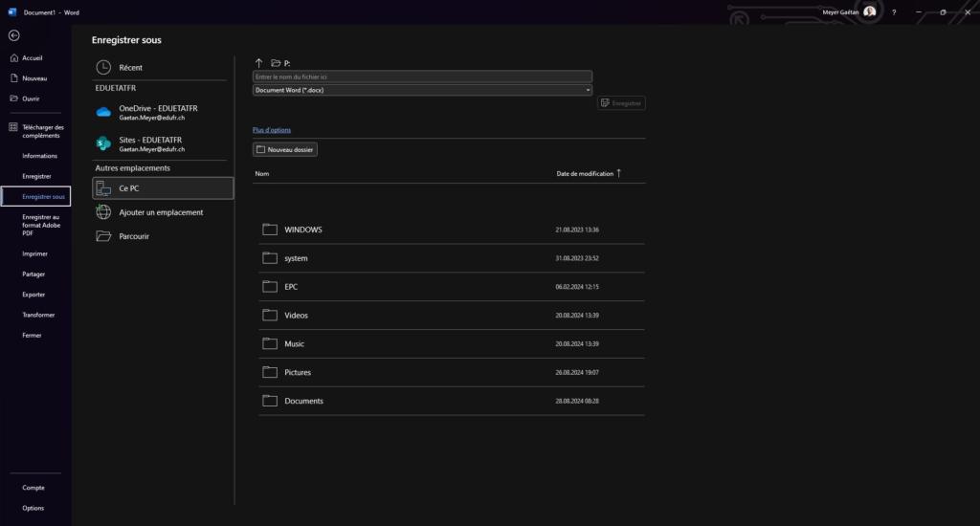Click the date 06.02.2024 12:15
Image resolution: width=980 pixels, height=526 pixels.
[x=577, y=287]
